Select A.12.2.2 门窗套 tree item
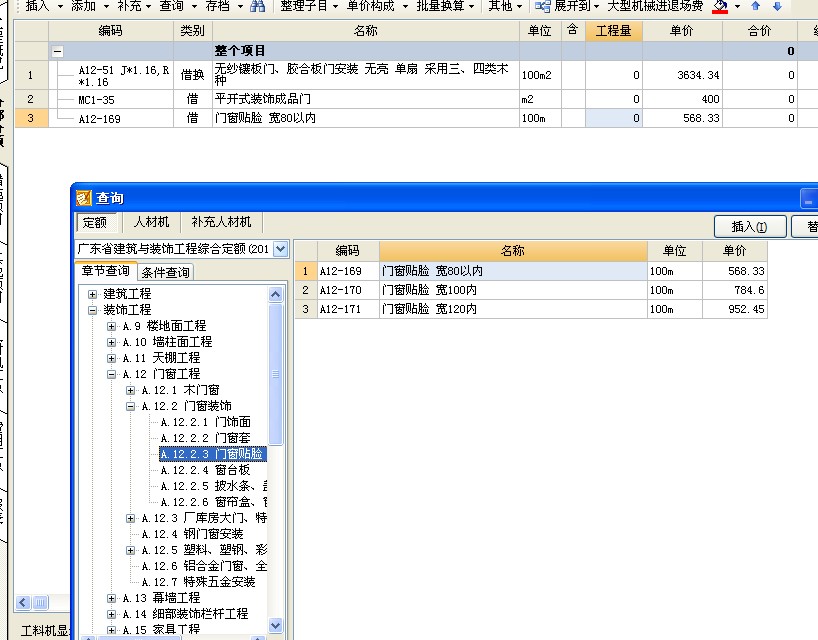The image size is (818, 640). pyautogui.click(x=206, y=438)
